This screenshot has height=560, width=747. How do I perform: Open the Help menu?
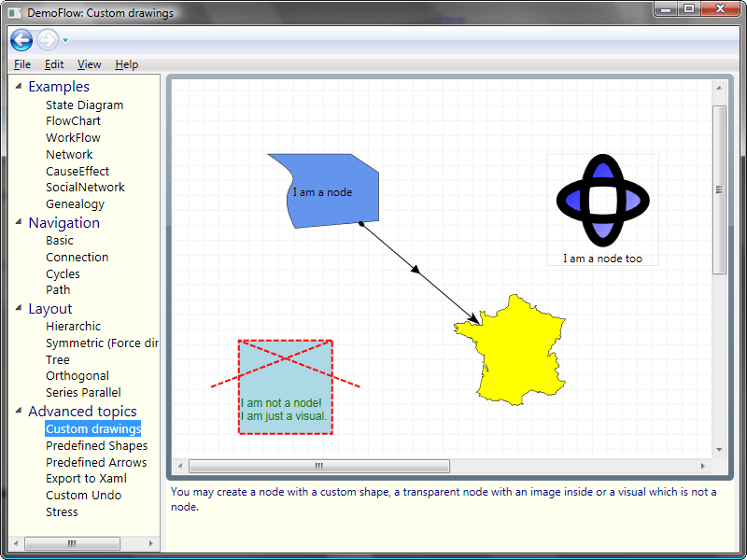(126, 64)
